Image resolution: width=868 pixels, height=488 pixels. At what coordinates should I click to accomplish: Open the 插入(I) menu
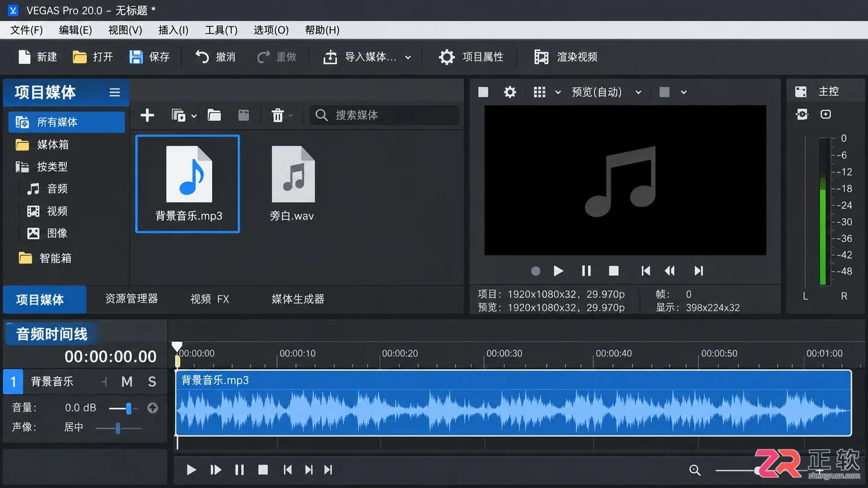click(x=174, y=30)
